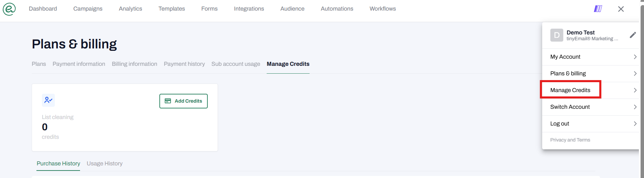The height and width of the screenshot is (178, 644).
Task: Click the Add Credits button
Action: (x=184, y=101)
